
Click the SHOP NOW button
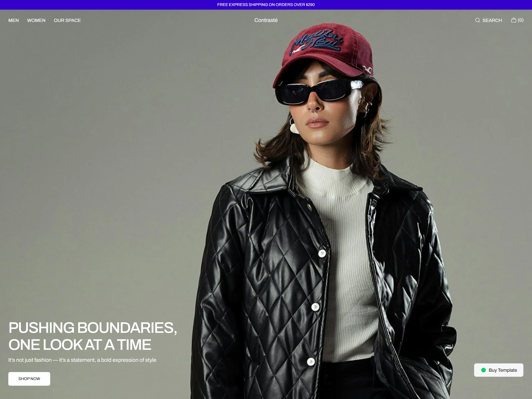29,379
